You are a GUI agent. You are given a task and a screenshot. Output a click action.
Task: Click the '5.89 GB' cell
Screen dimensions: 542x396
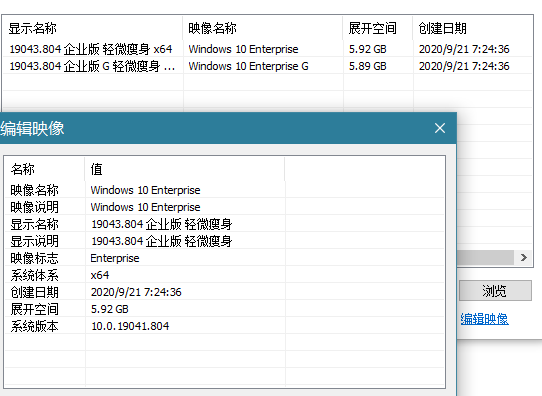click(x=367, y=66)
